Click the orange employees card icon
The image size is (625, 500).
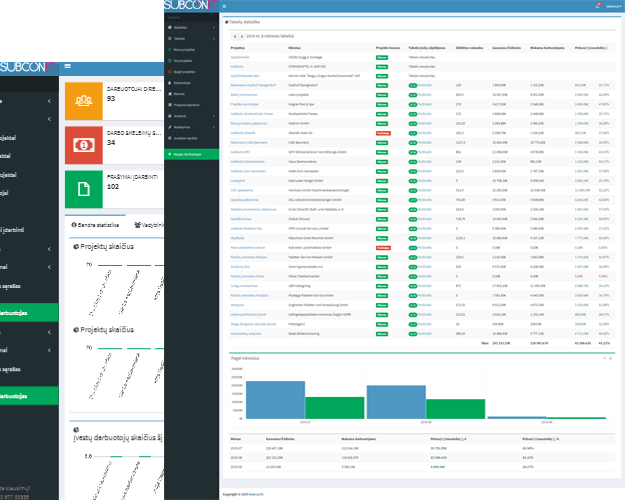[84, 101]
